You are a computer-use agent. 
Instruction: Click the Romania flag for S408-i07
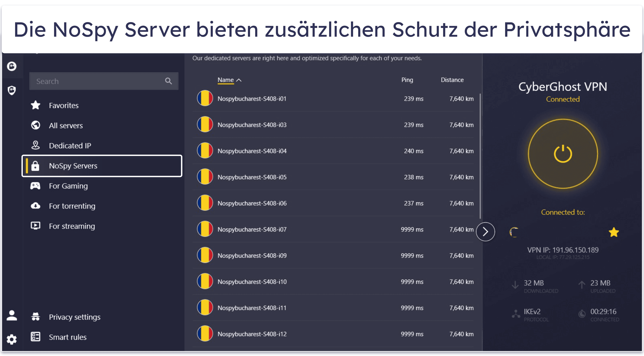[205, 229]
